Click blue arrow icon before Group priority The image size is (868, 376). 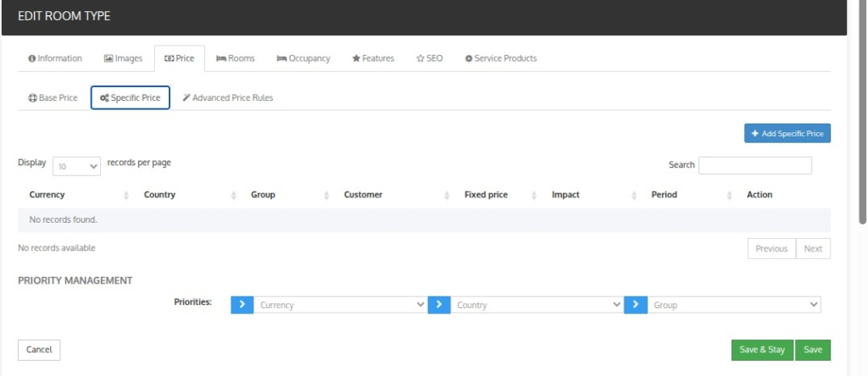pyautogui.click(x=636, y=305)
